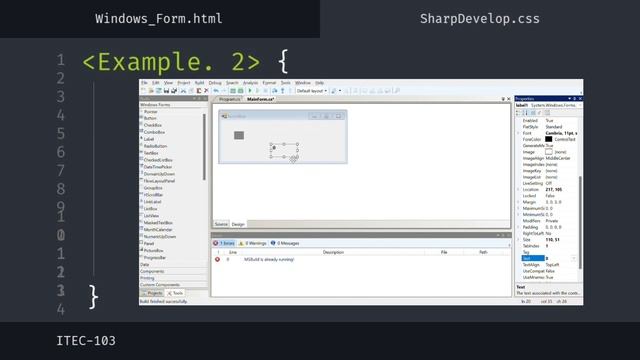Click the Paste toolbar icon
640x360 pixels.
[199, 91]
